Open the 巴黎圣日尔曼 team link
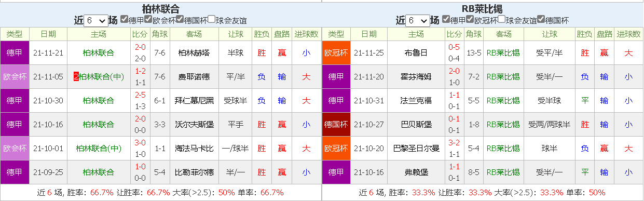Viewport: 644px width, 201px height. [416, 148]
